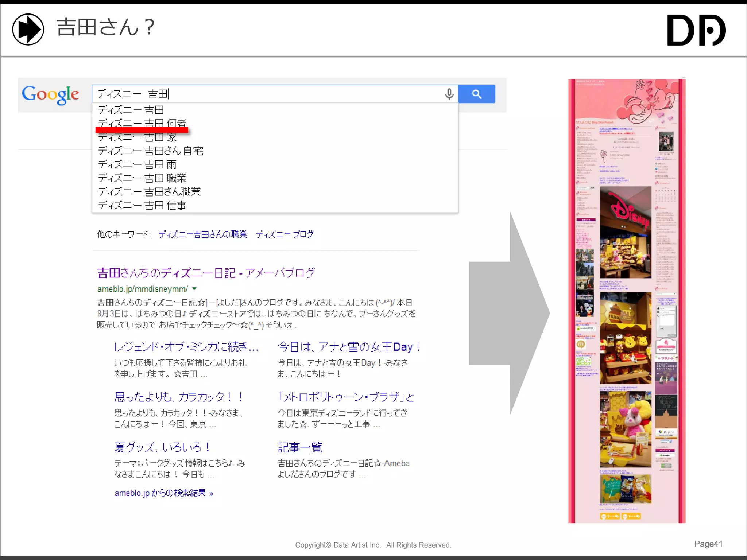Screen dimensions: 747x560
Task: Click the slide title 吉田さん？
Action: 106,28
